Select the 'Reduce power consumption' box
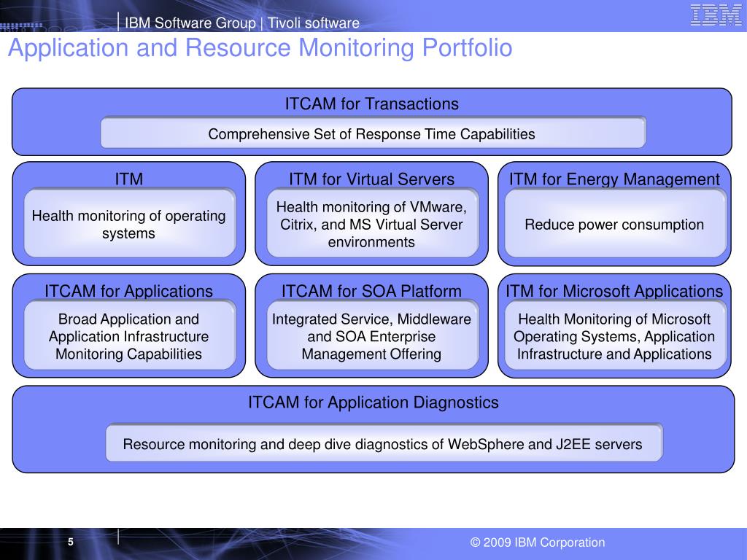Viewport: 747px width, 560px height. click(x=615, y=224)
